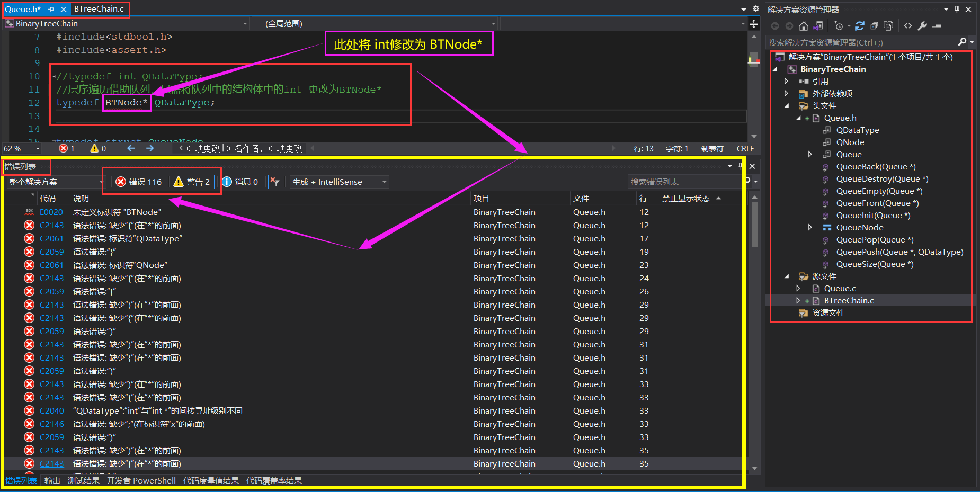Expand the Queue struct tree node
The height and width of the screenshot is (492, 980).
(810, 155)
